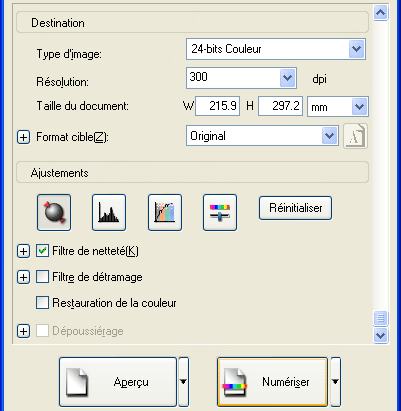This screenshot has width=401, height=411.
Task: Click the document width W field
Action: pos(217,106)
